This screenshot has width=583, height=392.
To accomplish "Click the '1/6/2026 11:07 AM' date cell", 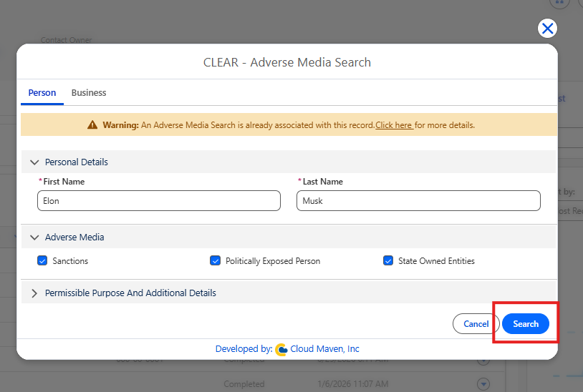I will click(x=353, y=384).
